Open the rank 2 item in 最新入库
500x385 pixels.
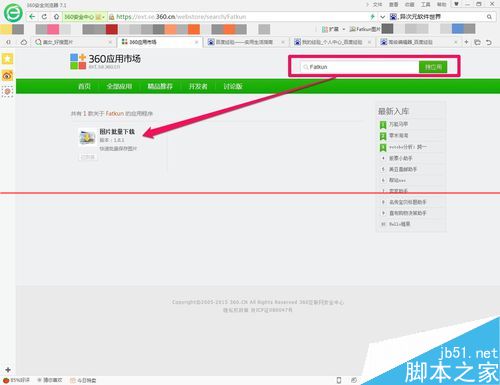tap(398, 136)
